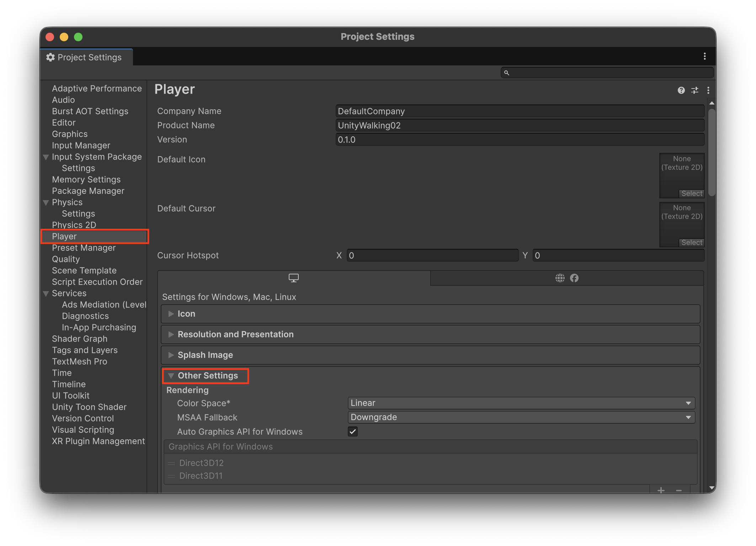The image size is (756, 546).
Task: Click the Default Cursor texture preview
Action: pyautogui.click(x=682, y=225)
